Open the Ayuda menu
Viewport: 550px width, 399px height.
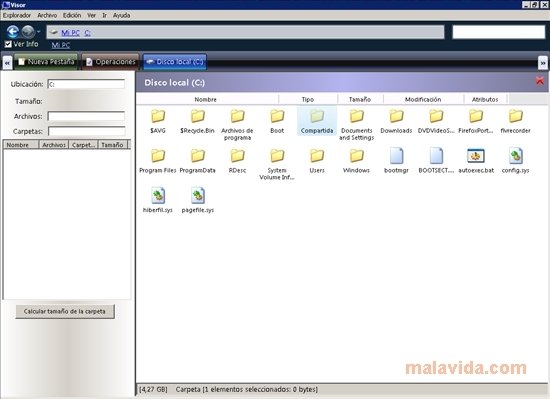[122, 15]
